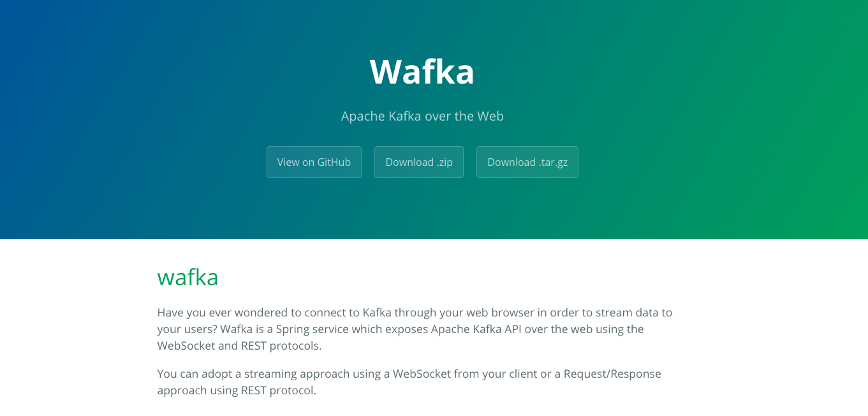Select the Download .zip control in the header
The image size is (868, 416).
pyautogui.click(x=418, y=162)
